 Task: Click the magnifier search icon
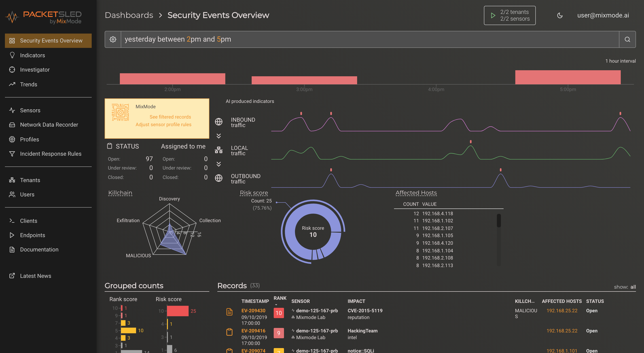627,39
